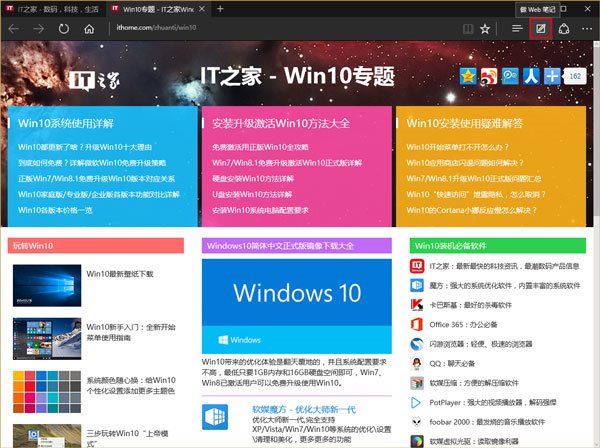Share to Renren icon
The width and height of the screenshot is (600, 448).
click(x=531, y=76)
